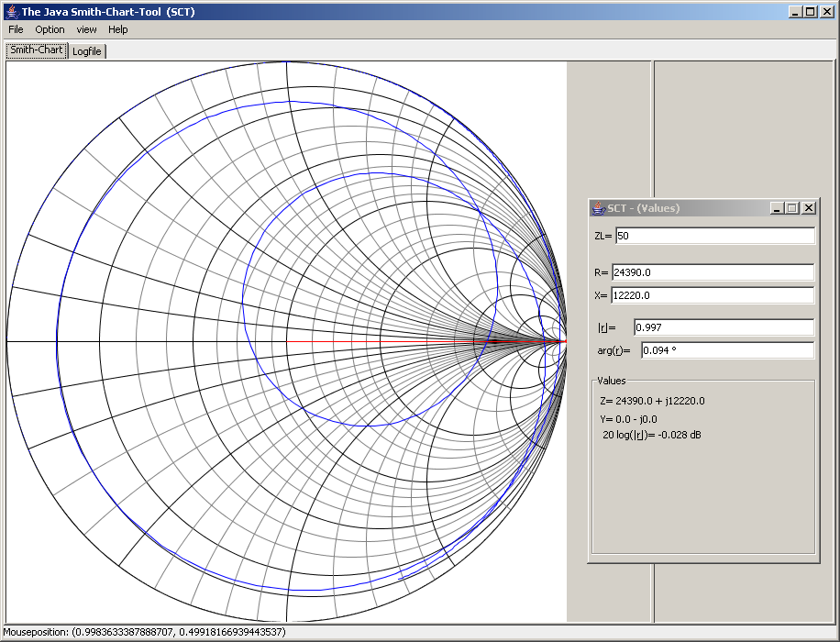Maximize the Java Smith-Chart-Tool main window
Image resolution: width=840 pixels, height=642 pixels.
click(x=811, y=12)
